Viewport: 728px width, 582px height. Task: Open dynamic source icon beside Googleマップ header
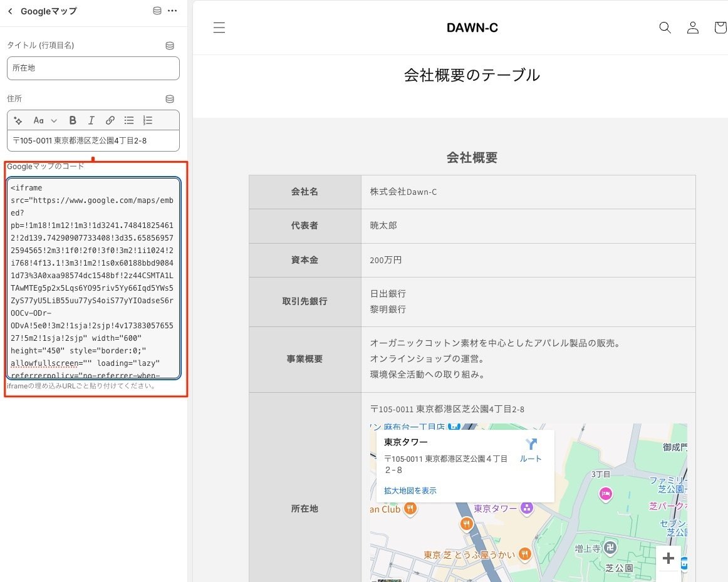point(157,11)
